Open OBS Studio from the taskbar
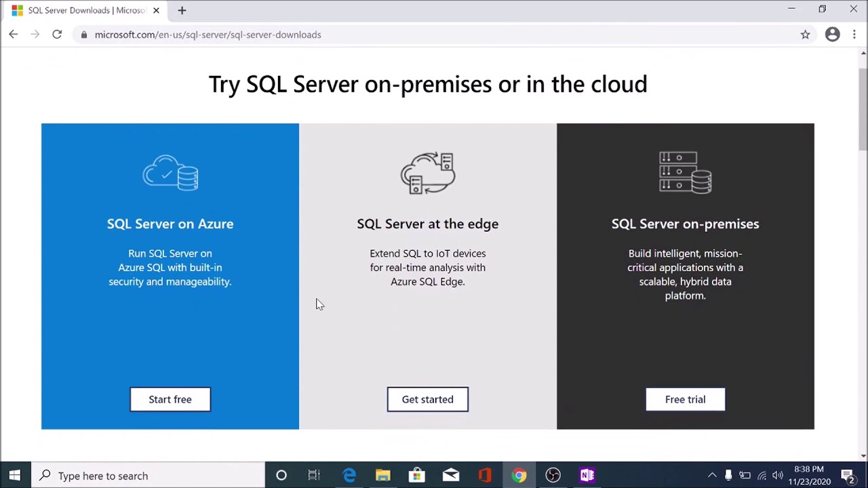Screen dimensions: 868x488 553,475
